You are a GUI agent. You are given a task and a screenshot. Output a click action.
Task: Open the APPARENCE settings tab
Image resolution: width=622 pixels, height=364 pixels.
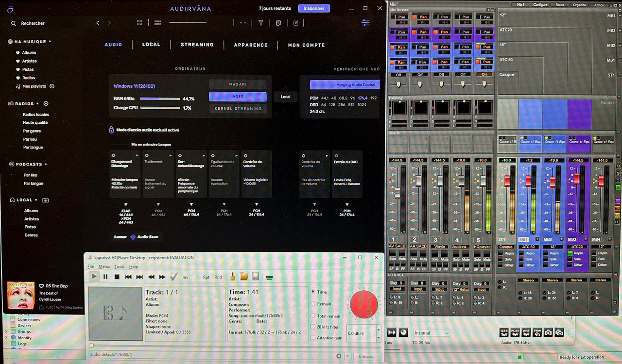tap(251, 45)
